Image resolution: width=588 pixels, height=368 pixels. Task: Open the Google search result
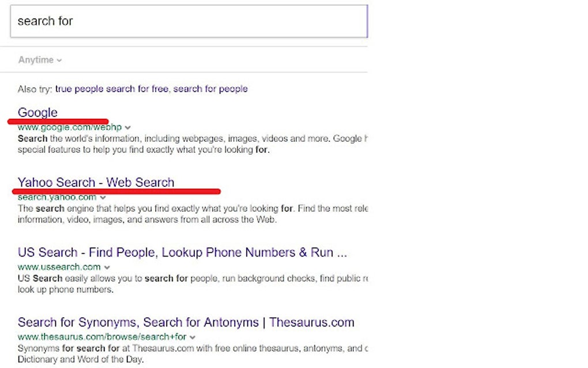click(x=37, y=112)
